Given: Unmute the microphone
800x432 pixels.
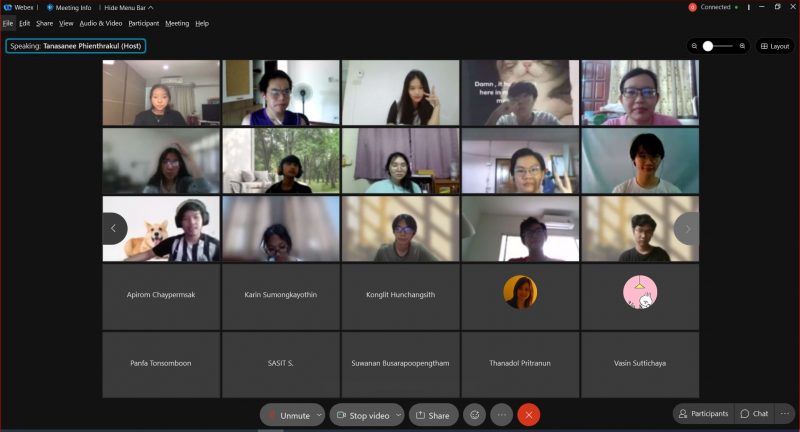Looking at the screenshot, I should (x=287, y=415).
